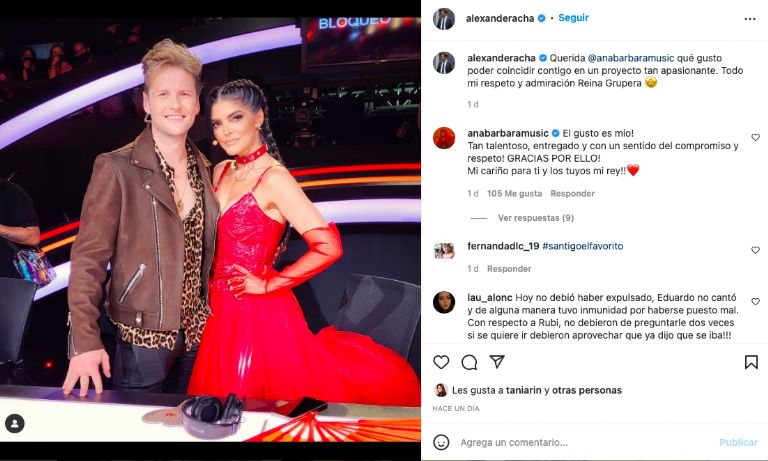Reply to anabarbaramusic's comment with Responder
This screenshot has height=461, width=768.
(x=572, y=194)
